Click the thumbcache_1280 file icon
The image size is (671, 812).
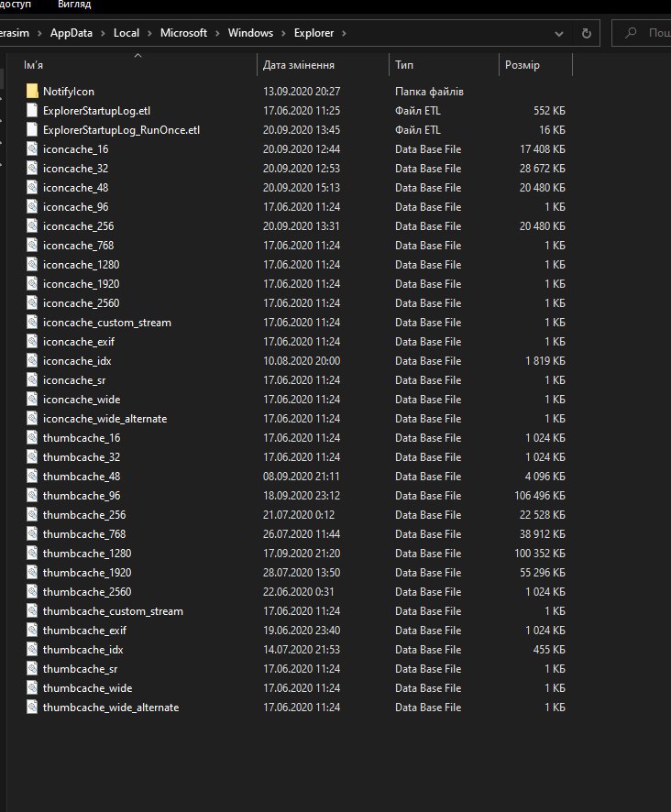pos(32,553)
